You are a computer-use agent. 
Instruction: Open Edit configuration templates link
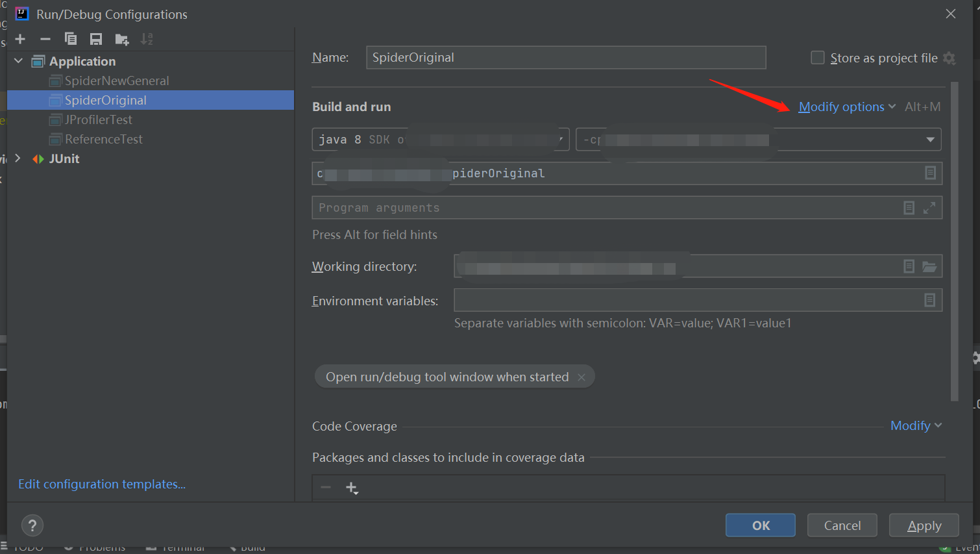coord(101,483)
